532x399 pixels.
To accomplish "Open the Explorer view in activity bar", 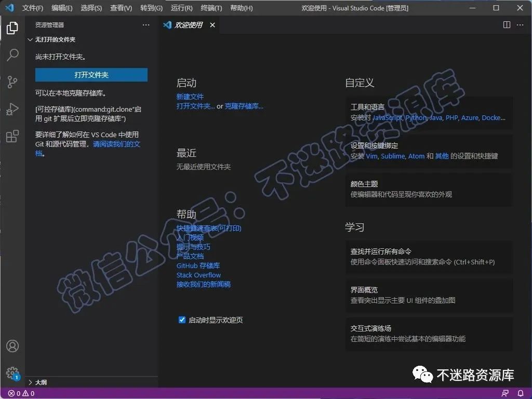I will click(x=12, y=28).
